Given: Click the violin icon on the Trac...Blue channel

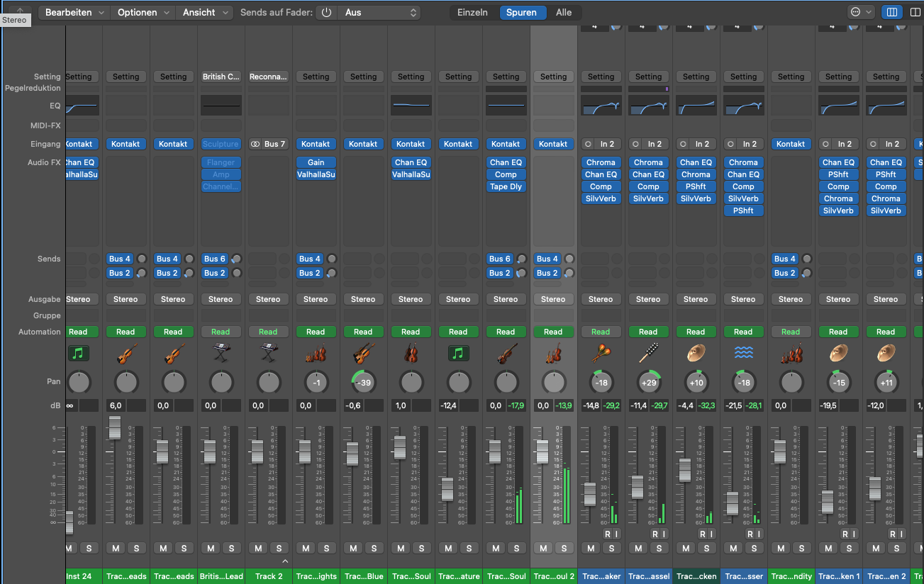Looking at the screenshot, I should click(363, 353).
